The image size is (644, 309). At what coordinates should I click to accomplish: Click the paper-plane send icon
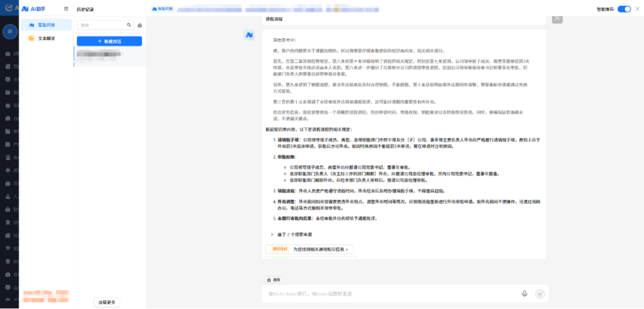(x=540, y=294)
